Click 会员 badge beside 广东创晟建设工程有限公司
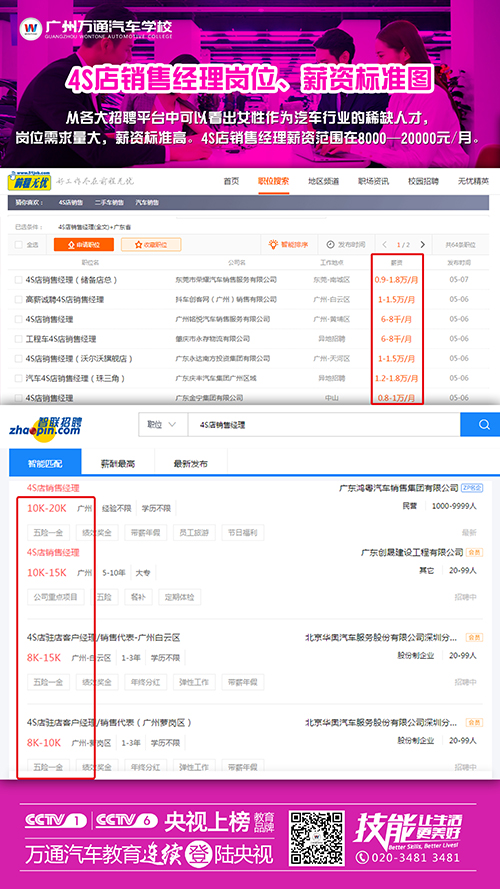 pos(474,552)
